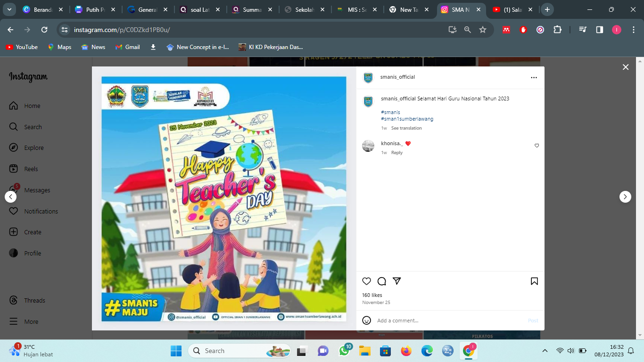Share post using the paper plane icon

pyautogui.click(x=397, y=281)
